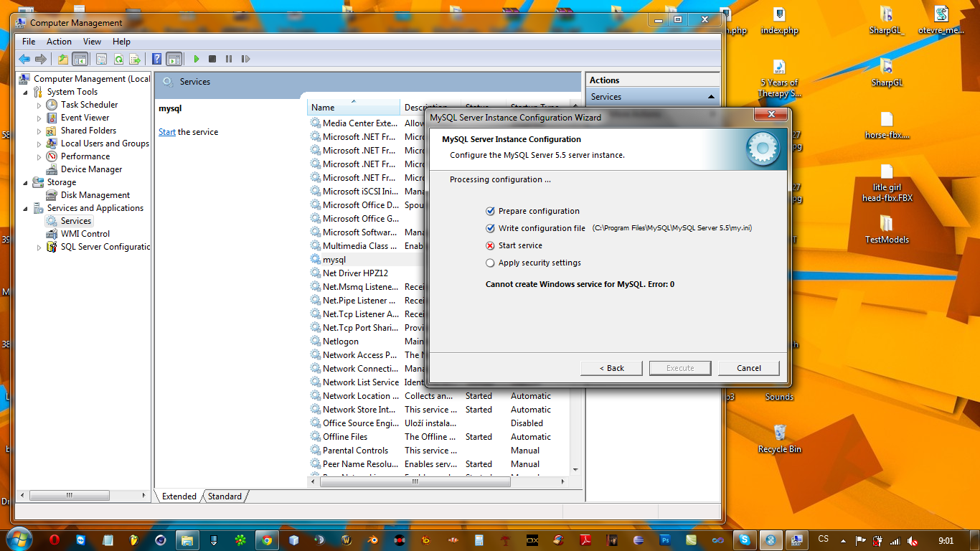Collapse the Services and Applications node
This screenshot has width=980, height=551.
point(26,209)
